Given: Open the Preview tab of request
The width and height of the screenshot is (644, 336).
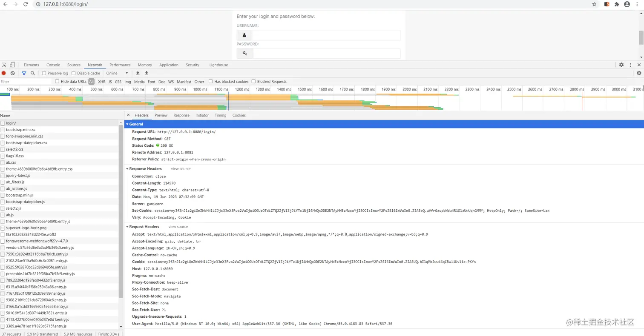Looking at the screenshot, I should pos(161,115).
